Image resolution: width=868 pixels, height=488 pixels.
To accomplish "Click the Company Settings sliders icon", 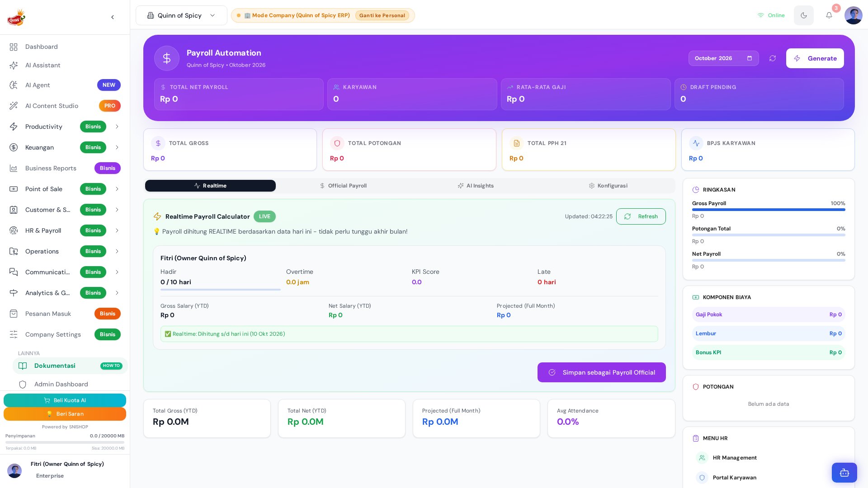I will tap(14, 334).
